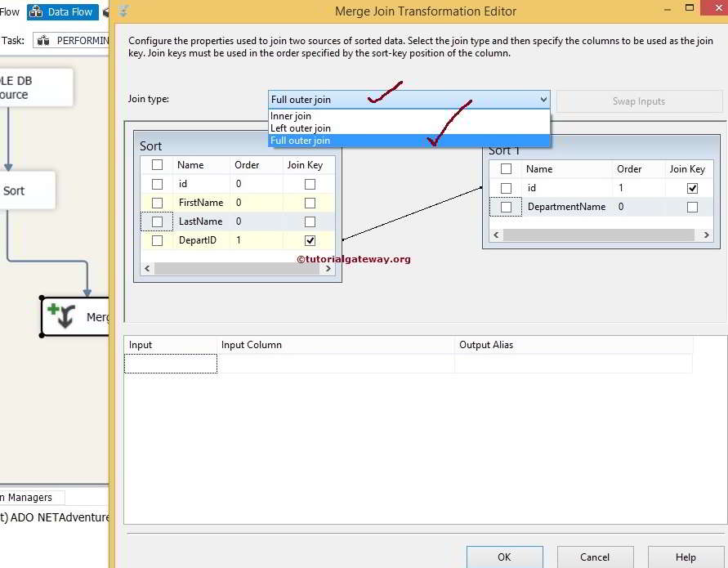Confirm the merge settings with OK

coord(504,557)
